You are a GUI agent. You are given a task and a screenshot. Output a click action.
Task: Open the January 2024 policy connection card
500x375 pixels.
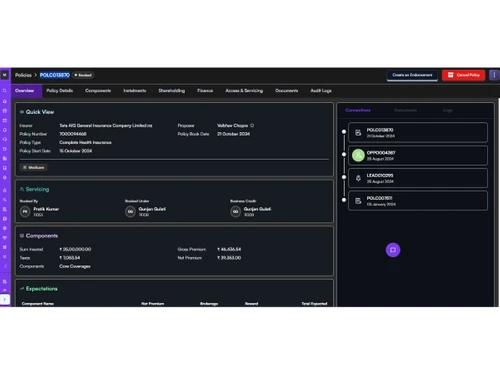(x=418, y=201)
